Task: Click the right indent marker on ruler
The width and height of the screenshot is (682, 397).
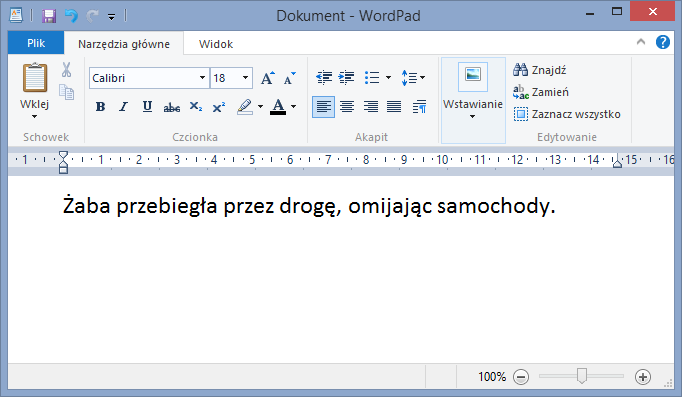Action: (x=617, y=163)
